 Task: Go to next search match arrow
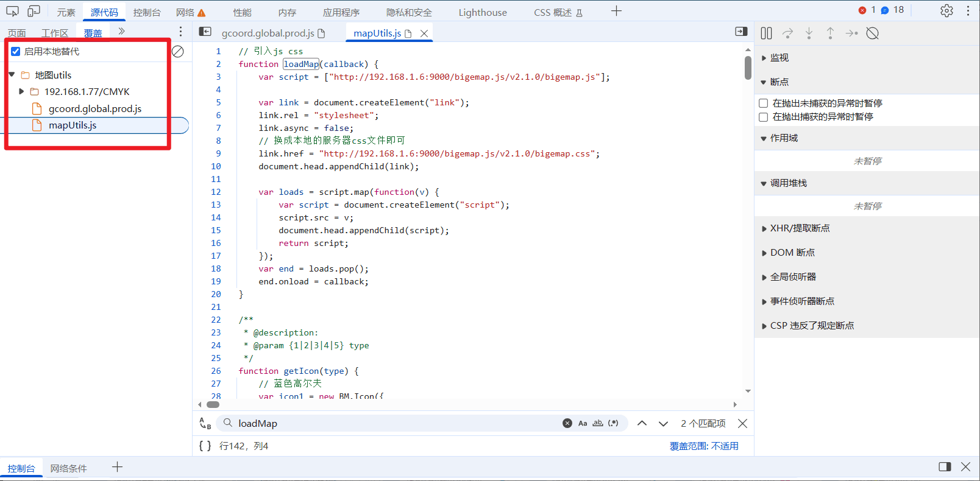663,423
